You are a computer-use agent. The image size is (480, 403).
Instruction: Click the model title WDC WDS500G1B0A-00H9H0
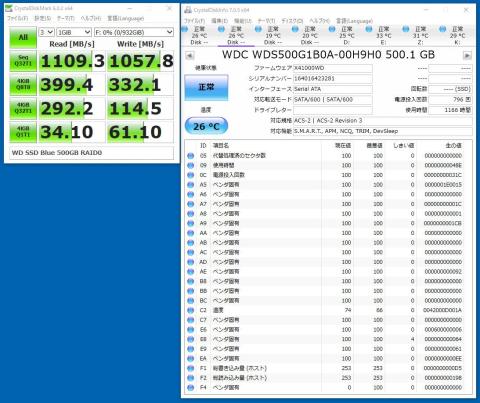pos(303,55)
